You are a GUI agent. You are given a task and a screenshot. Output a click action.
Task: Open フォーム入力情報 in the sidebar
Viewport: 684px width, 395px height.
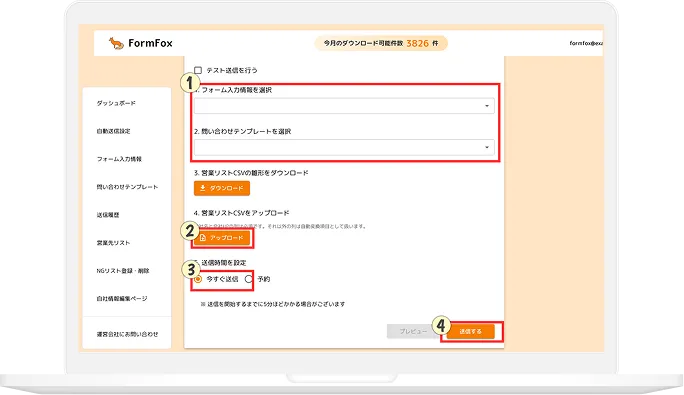(x=119, y=159)
